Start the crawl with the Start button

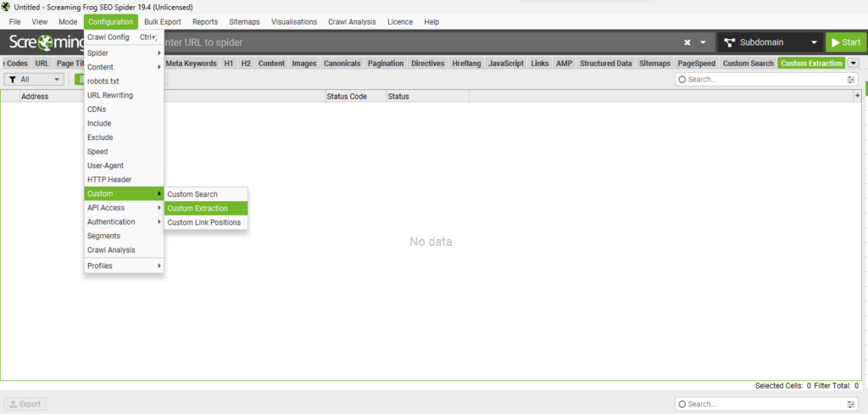point(846,42)
